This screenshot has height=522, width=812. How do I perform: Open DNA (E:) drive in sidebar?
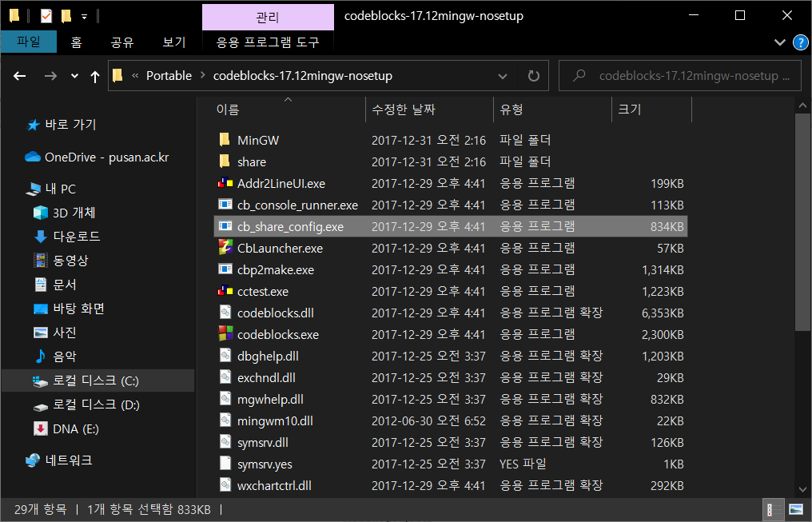[66, 428]
